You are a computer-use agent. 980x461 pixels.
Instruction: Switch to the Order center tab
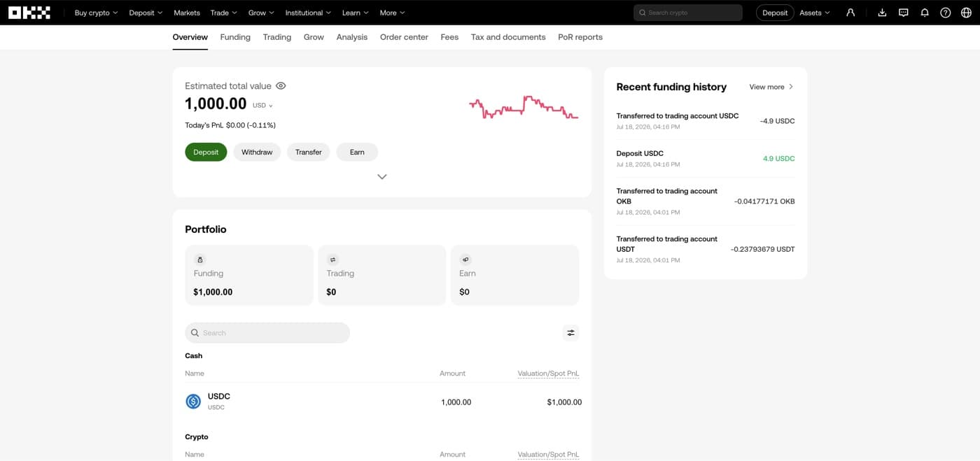[x=404, y=37]
